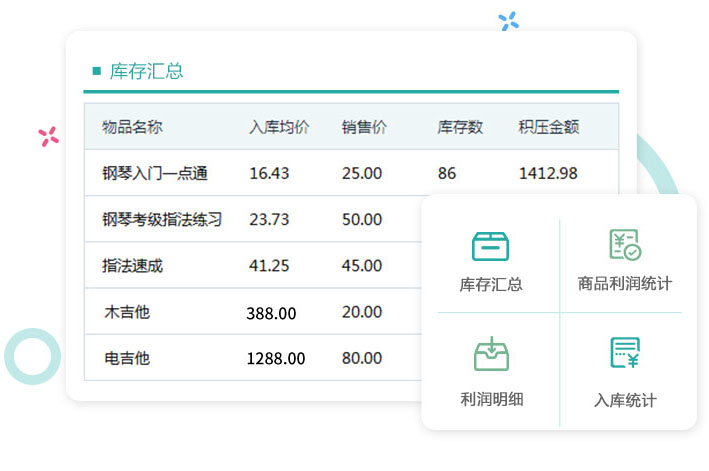The width and height of the screenshot is (709, 471).
Task: Select the 指法速成 row
Action: pos(132,265)
